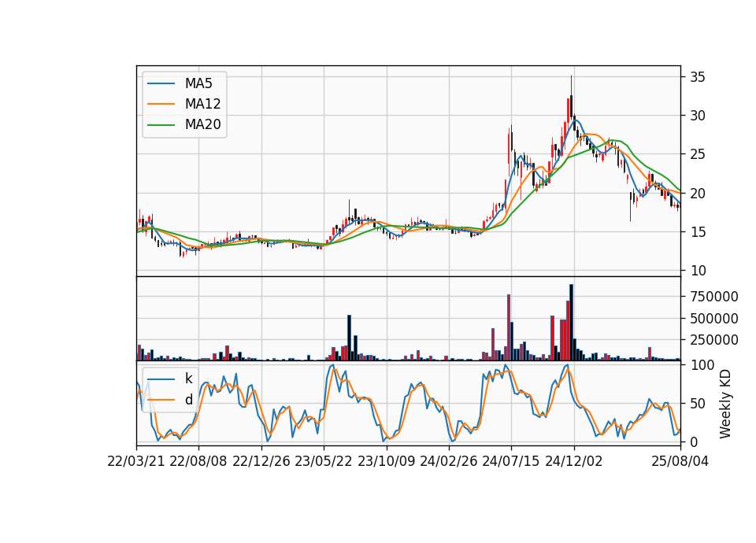Click the MA20 legend label
Image resolution: width=756 pixels, height=543 pixels.
click(202, 124)
